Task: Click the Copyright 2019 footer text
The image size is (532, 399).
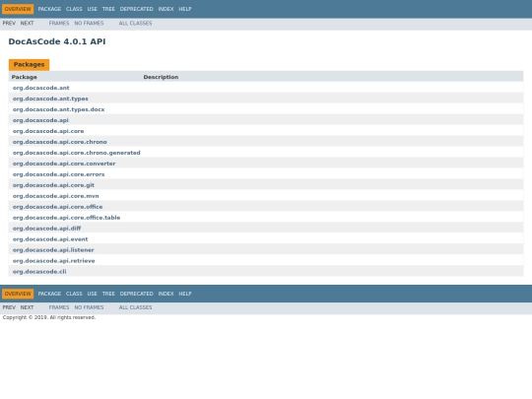Action: coord(49,317)
